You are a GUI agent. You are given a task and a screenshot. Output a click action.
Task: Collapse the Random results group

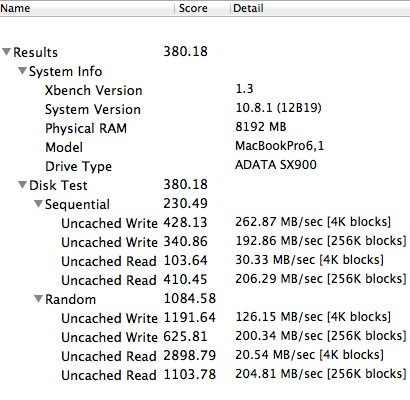click(38, 299)
